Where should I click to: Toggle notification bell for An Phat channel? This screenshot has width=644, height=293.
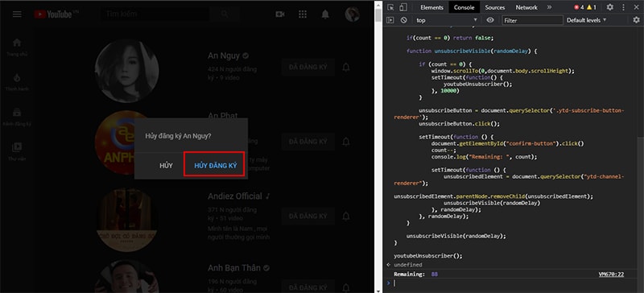pyautogui.click(x=346, y=142)
